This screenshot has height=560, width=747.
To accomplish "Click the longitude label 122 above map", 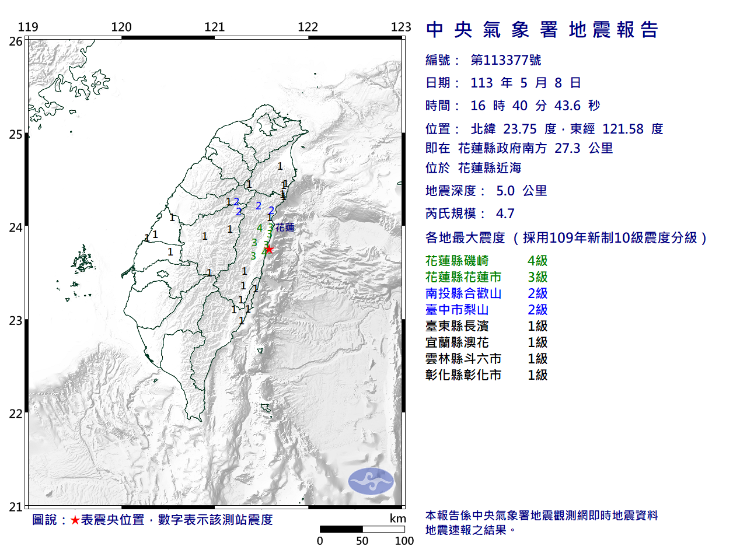I will tap(308, 27).
